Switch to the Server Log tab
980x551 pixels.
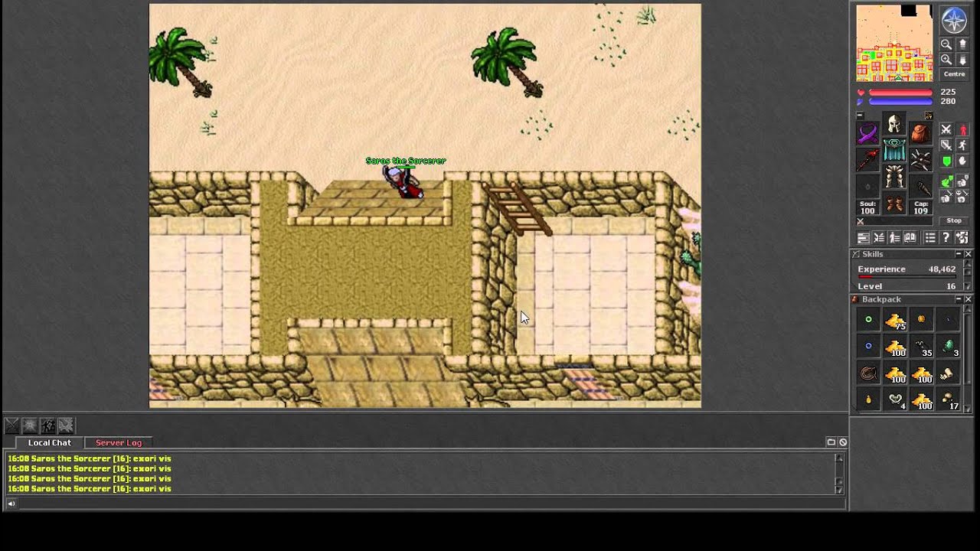[x=119, y=442]
